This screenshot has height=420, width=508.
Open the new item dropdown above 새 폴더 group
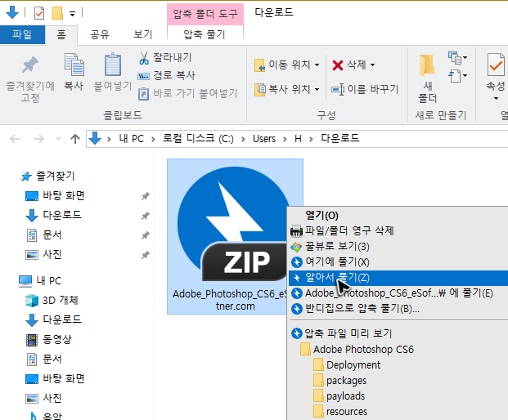tap(457, 57)
